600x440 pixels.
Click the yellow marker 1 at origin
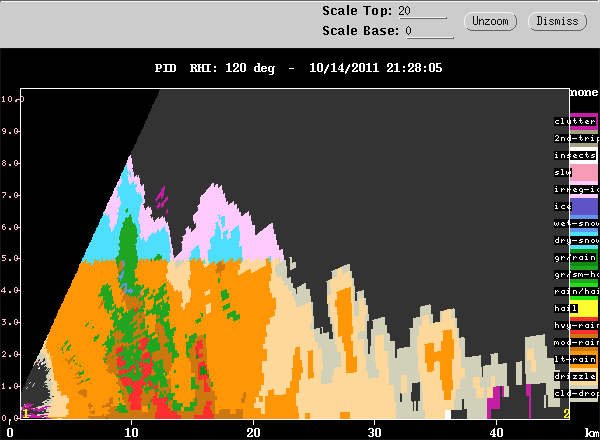pyautogui.click(x=26, y=414)
